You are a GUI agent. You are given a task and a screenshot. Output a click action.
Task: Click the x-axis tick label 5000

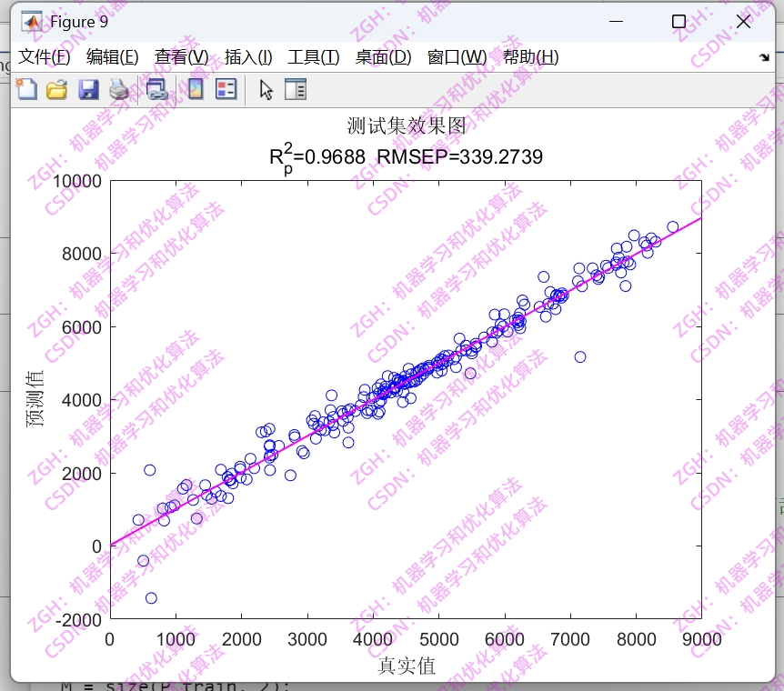click(439, 639)
